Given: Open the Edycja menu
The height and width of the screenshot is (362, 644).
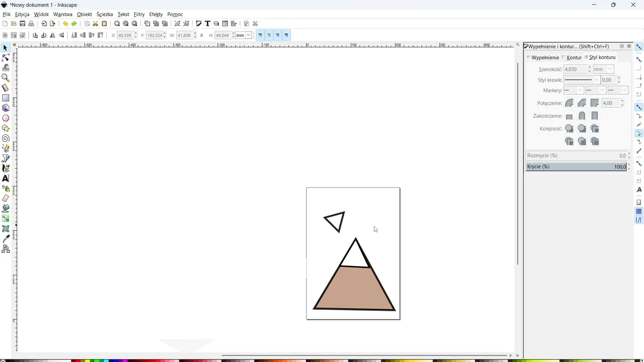Looking at the screenshot, I should [22, 15].
